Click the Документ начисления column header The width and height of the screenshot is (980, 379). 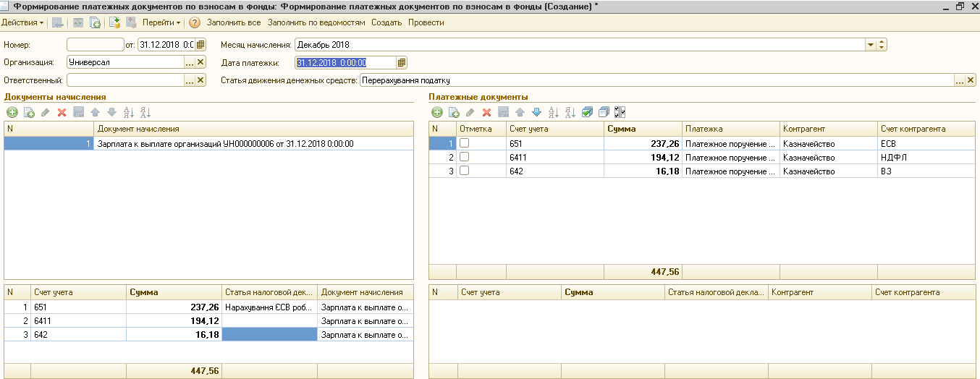point(254,129)
